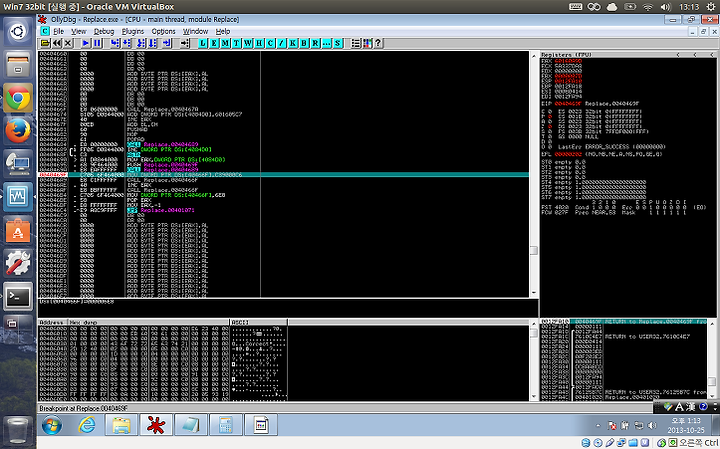
Task: Click the CPU window C system menu icon
Action: click(45, 31)
